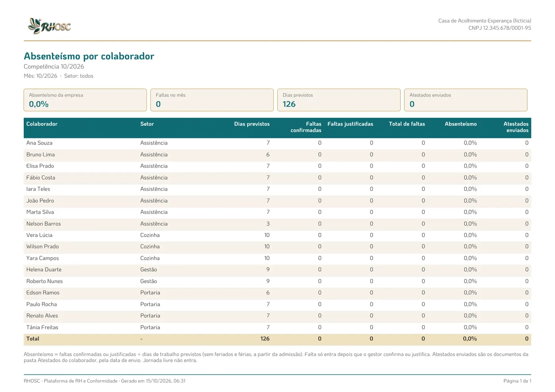Click the Total de faltas header
This screenshot has height=392, width=555.
pos(407,124)
